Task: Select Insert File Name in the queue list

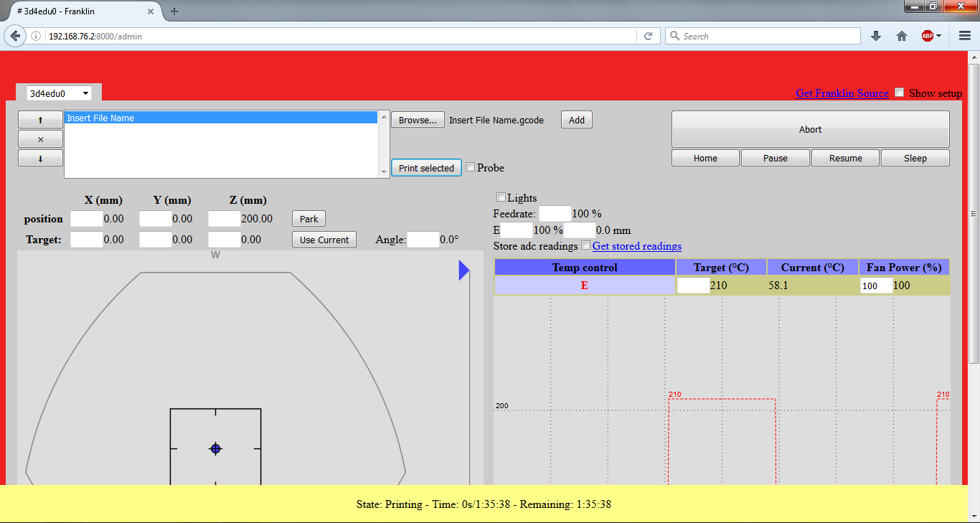Action: point(221,118)
